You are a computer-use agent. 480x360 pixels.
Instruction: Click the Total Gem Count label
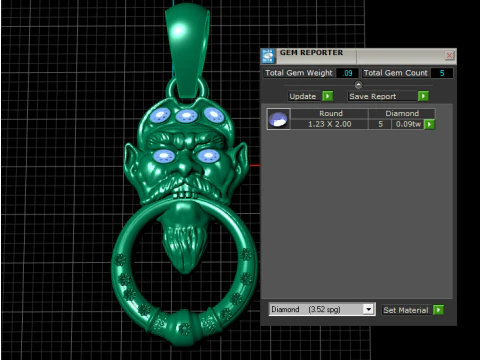point(395,73)
